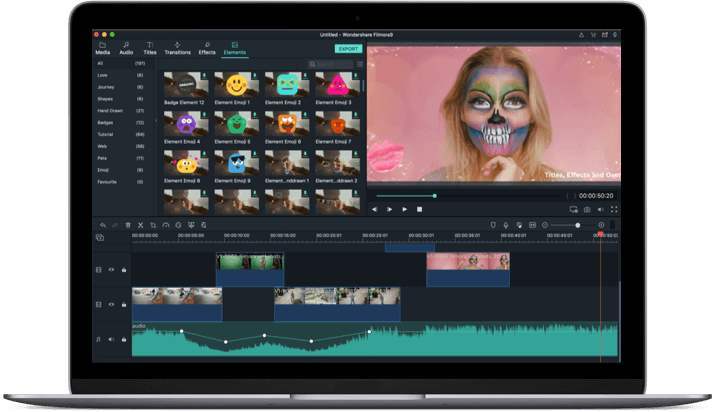Screen dimensions: 717x412
Task: Enter fullscreen preview mode
Action: click(x=613, y=210)
